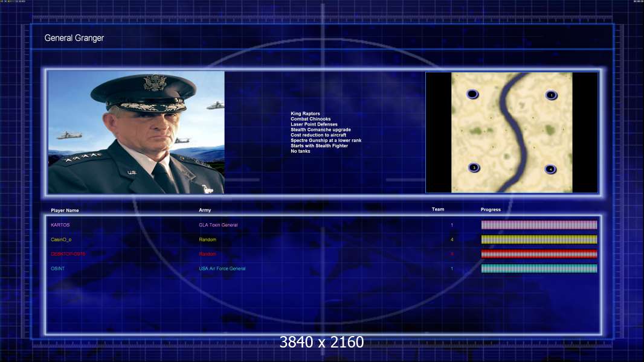Screen dimensions: 644x362
Task: Select the unnumbered start position marker on minimap
Action: 472,94
